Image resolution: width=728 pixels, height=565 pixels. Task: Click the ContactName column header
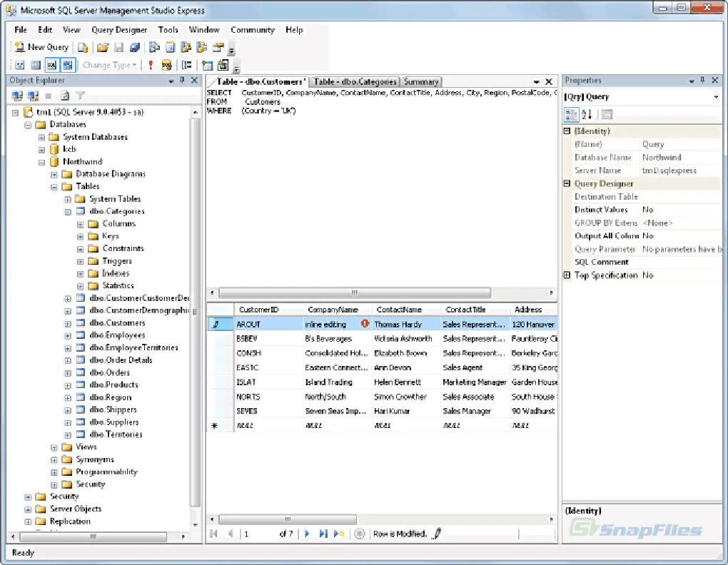coord(406,310)
